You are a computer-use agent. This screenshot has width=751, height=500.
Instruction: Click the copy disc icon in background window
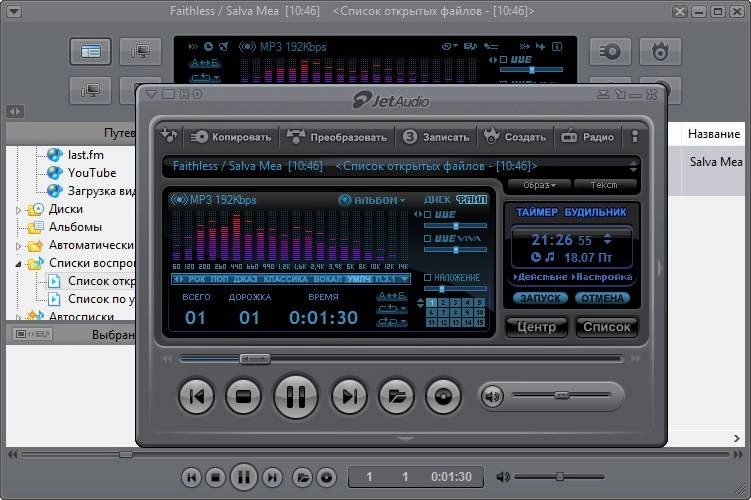click(610, 51)
